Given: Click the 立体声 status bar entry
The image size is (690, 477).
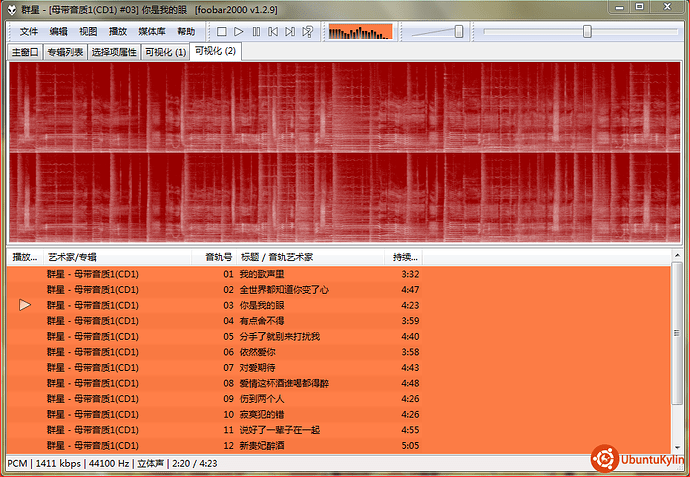Looking at the screenshot, I should [x=150, y=463].
